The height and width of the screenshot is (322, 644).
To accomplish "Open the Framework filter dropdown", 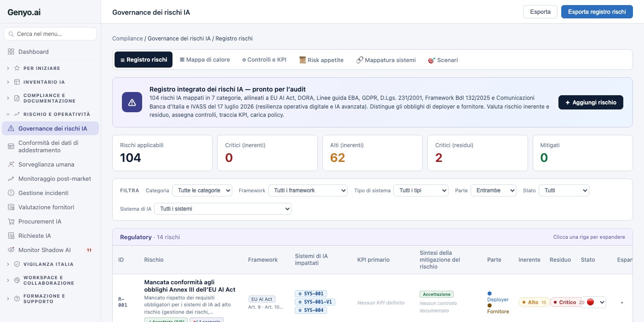I will [x=308, y=190].
